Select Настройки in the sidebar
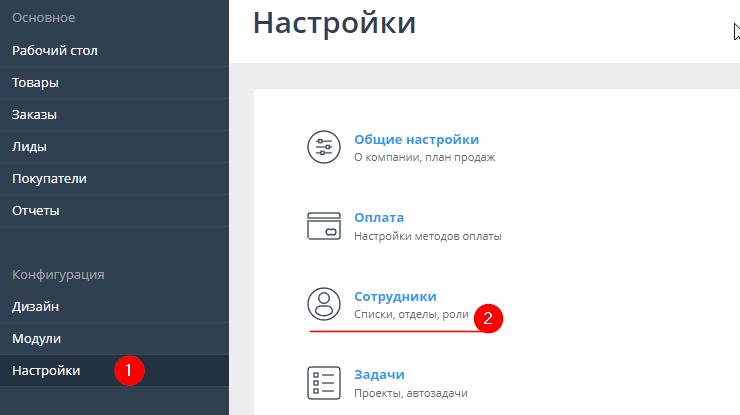740x415 pixels. pos(46,370)
